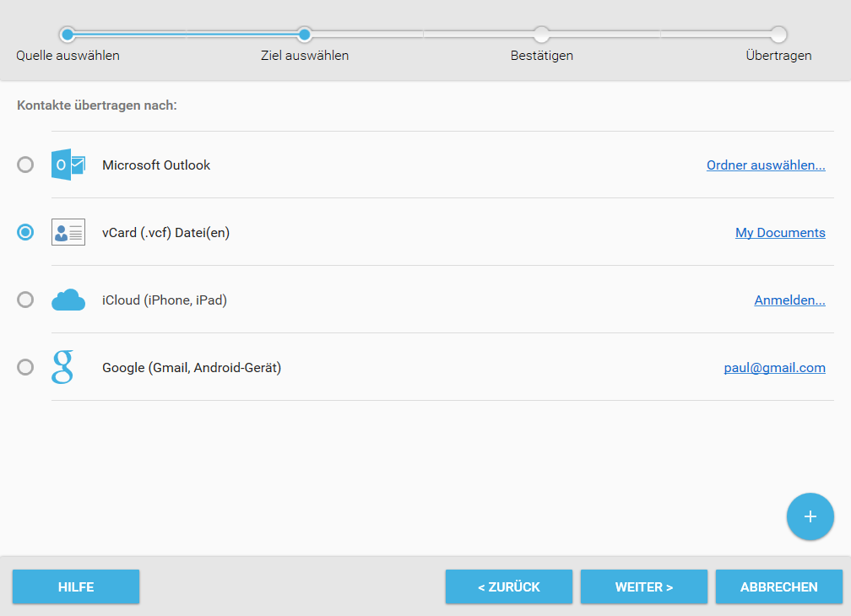
Task: Click the round blue plus button
Action: 810,516
